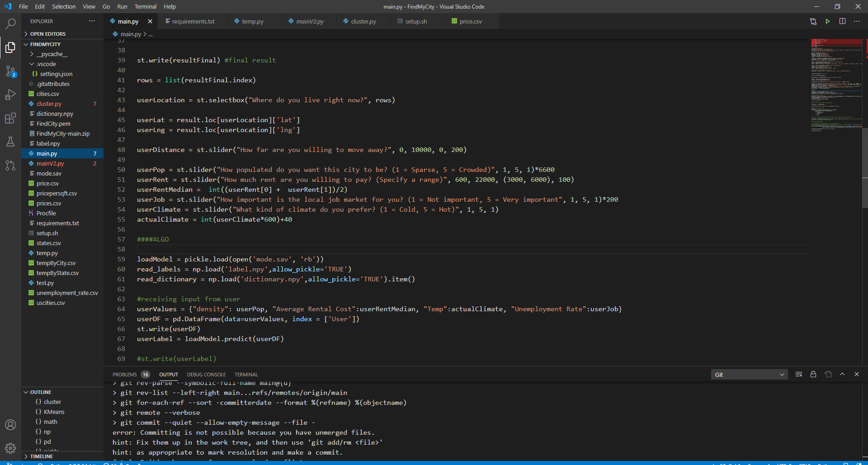The height and width of the screenshot is (465, 868).
Task: Clear the output panel
Action: coord(799,375)
